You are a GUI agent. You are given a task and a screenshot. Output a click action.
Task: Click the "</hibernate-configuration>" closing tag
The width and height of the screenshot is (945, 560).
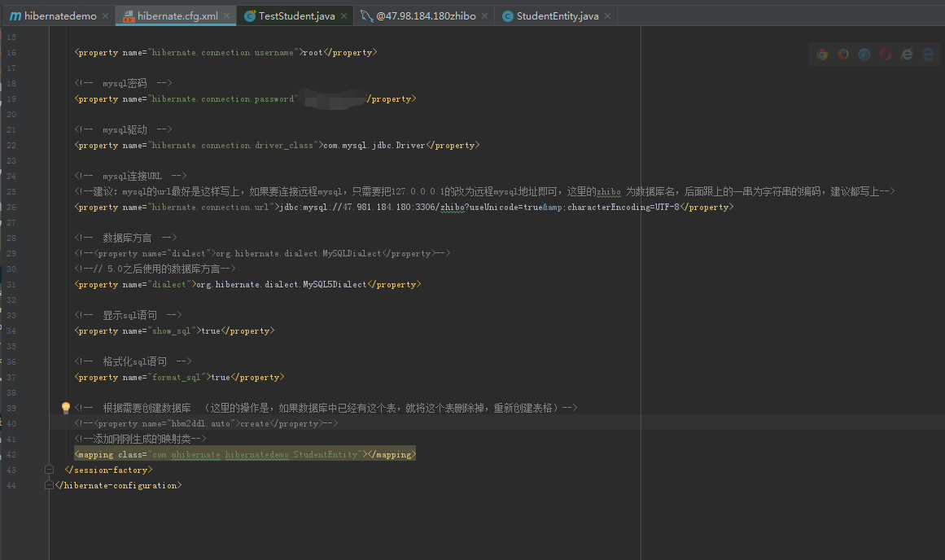118,486
